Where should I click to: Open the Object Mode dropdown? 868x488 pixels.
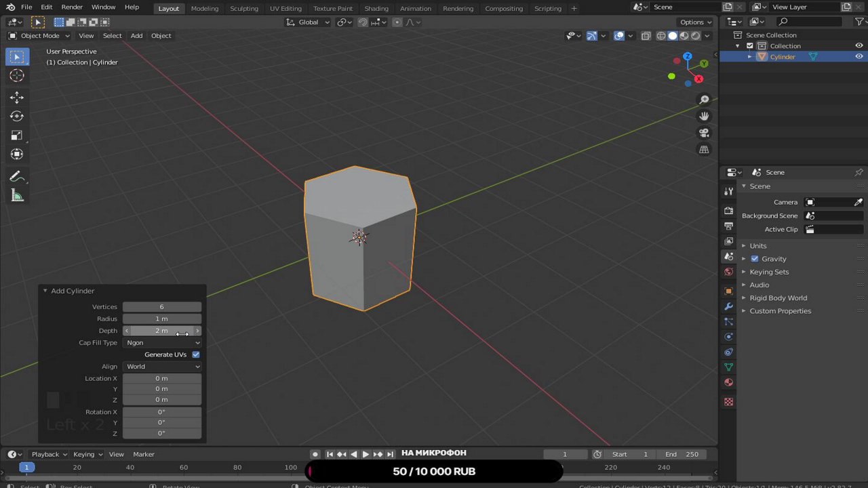tap(39, 36)
